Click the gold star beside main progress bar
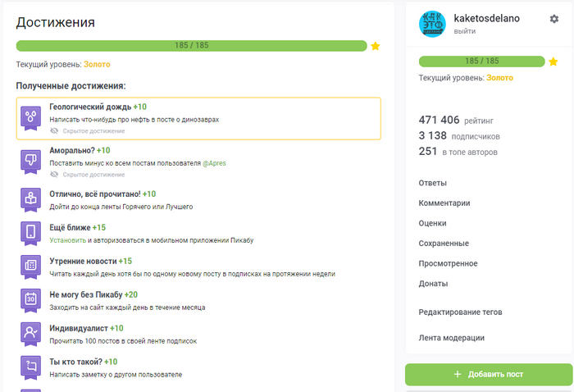 pyautogui.click(x=376, y=46)
